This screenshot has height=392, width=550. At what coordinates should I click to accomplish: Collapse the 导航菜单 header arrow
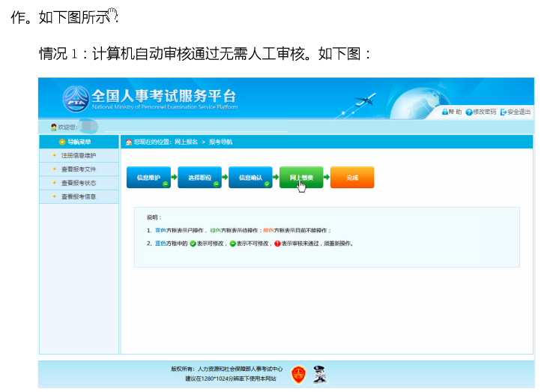(62, 142)
